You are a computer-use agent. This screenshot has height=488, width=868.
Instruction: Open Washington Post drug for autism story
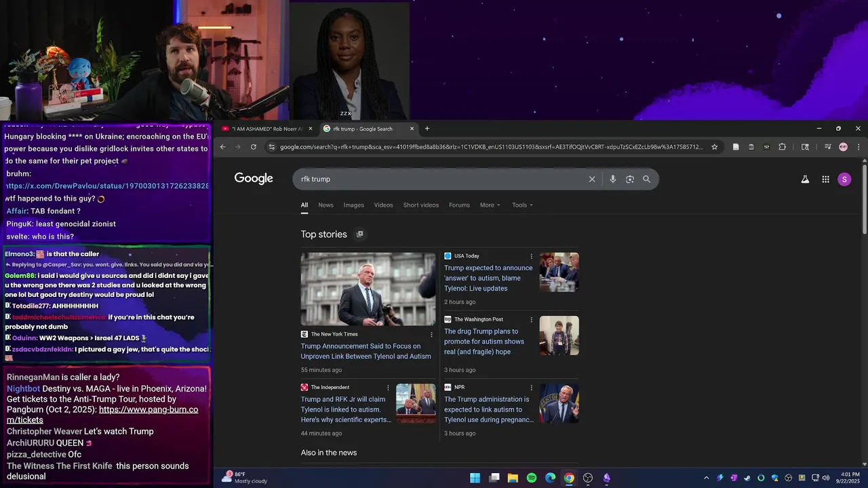[484, 342]
